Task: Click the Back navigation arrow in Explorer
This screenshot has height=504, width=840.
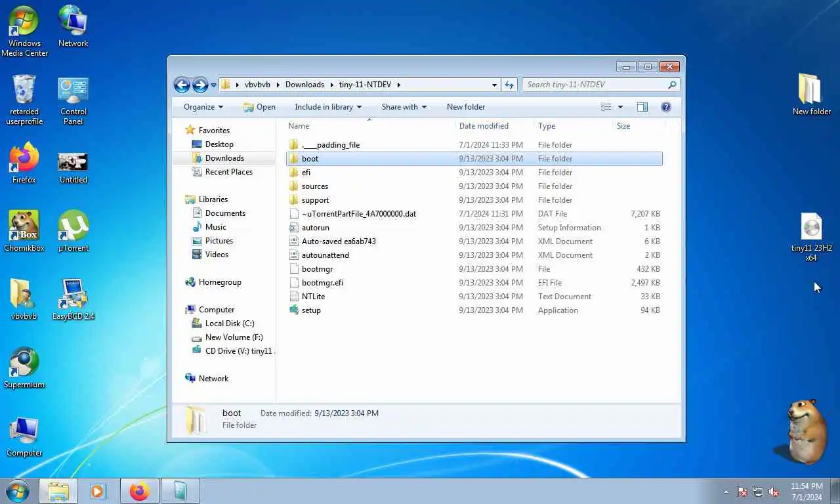Action: pos(182,85)
